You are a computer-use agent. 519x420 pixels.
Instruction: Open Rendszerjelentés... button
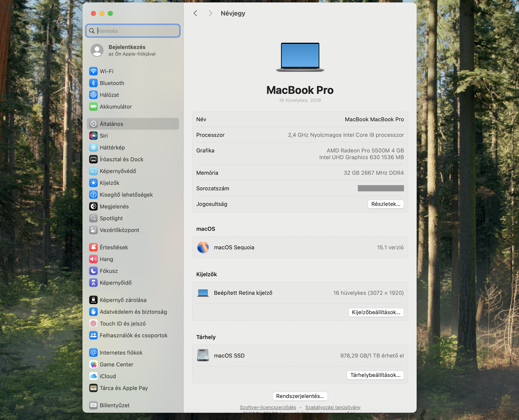300,396
